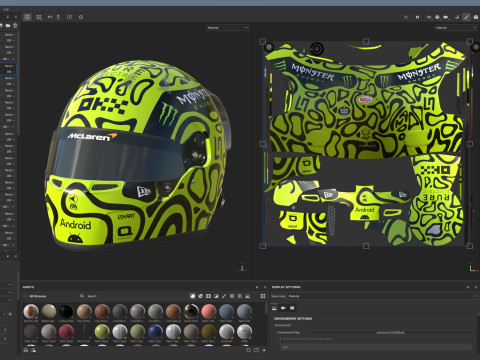
Task: Click the folder icon in layer panel
Action: [x=8, y=26]
